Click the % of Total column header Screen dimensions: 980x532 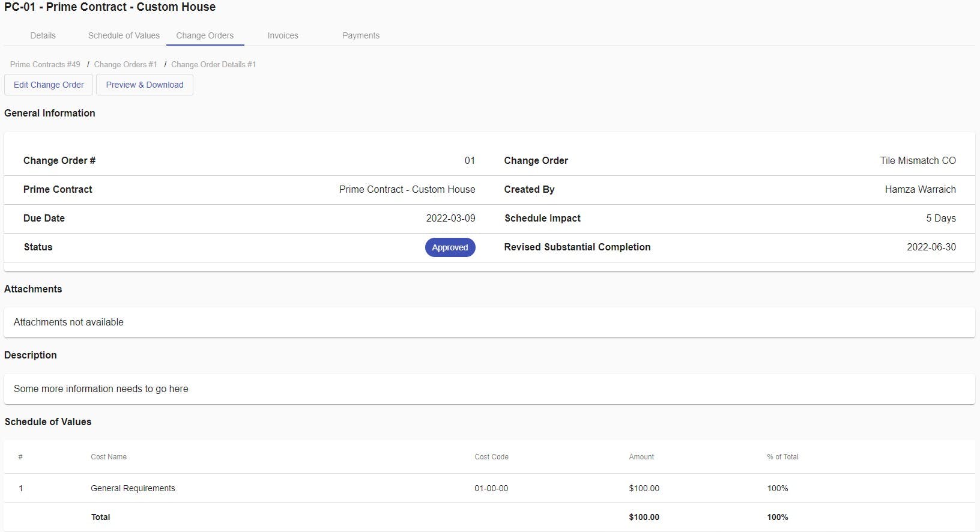[x=782, y=457]
